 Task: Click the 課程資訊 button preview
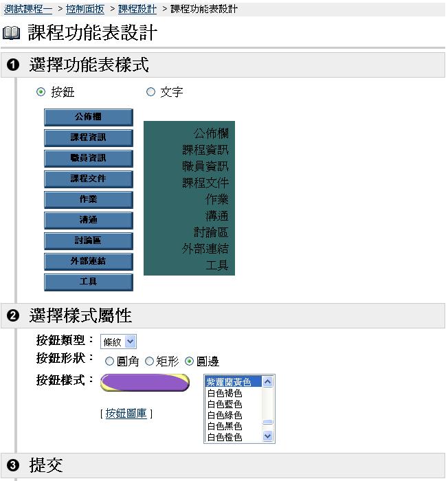pyautogui.click(x=88, y=138)
